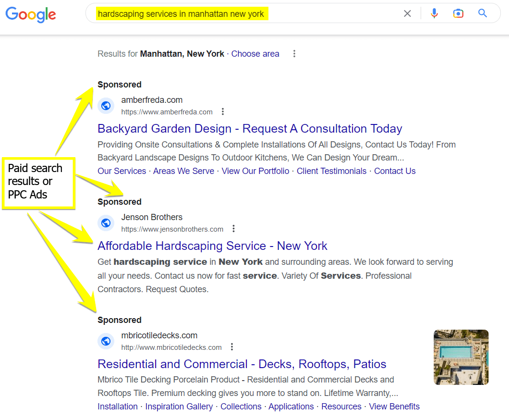509x420 pixels.
Task: Open Residential and Commercial Decks ad title
Action: point(242,364)
